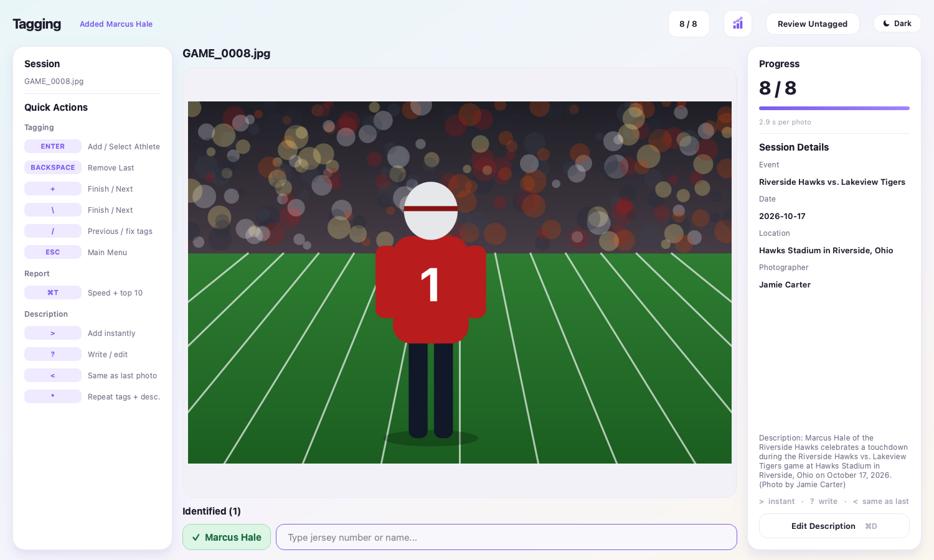
Task: Click the 8 / 8 counter in top bar
Action: pyautogui.click(x=689, y=24)
